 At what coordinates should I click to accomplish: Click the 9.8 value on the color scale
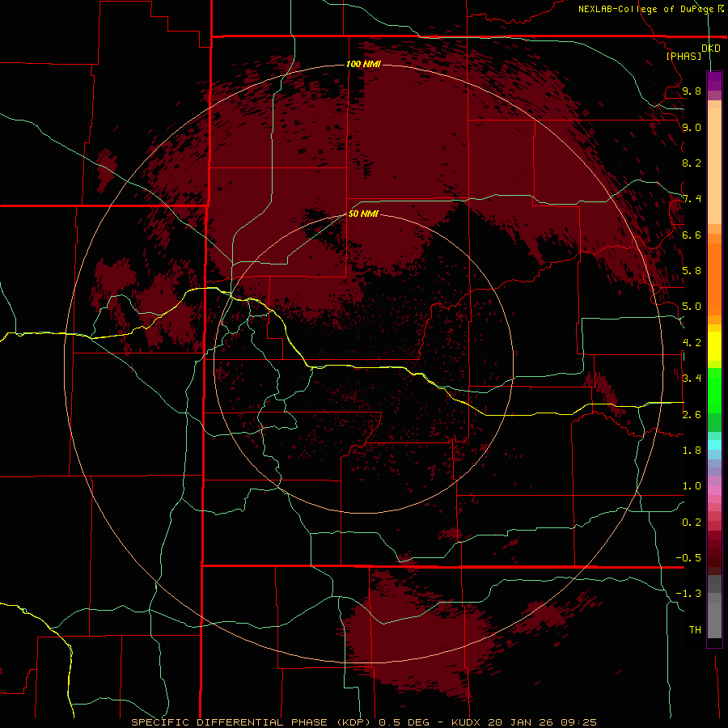point(692,91)
